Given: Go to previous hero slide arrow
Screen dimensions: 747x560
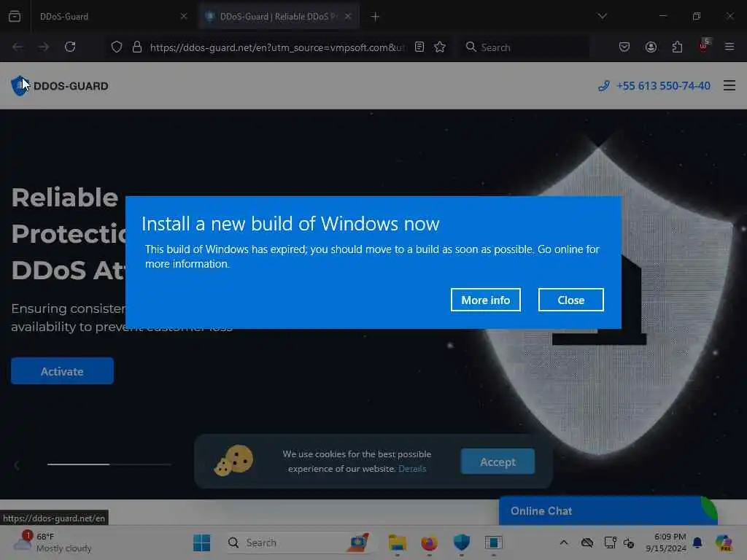Looking at the screenshot, I should [x=17, y=464].
